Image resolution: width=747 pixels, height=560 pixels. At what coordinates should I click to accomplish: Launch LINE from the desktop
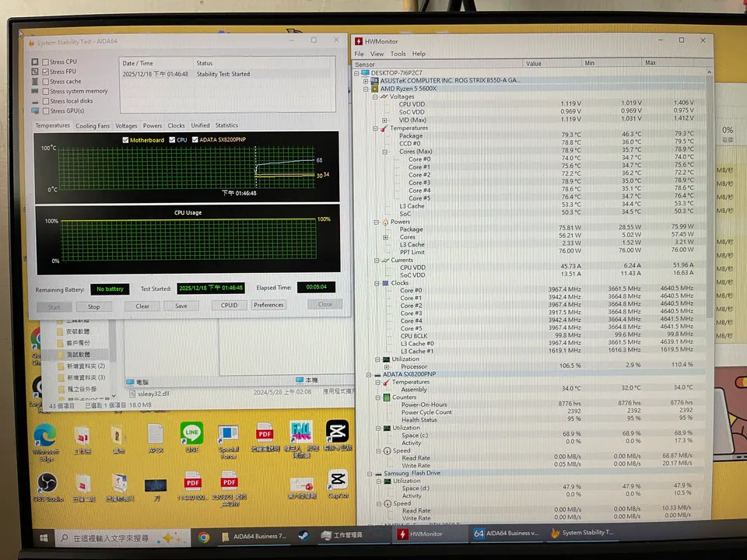pos(192,437)
